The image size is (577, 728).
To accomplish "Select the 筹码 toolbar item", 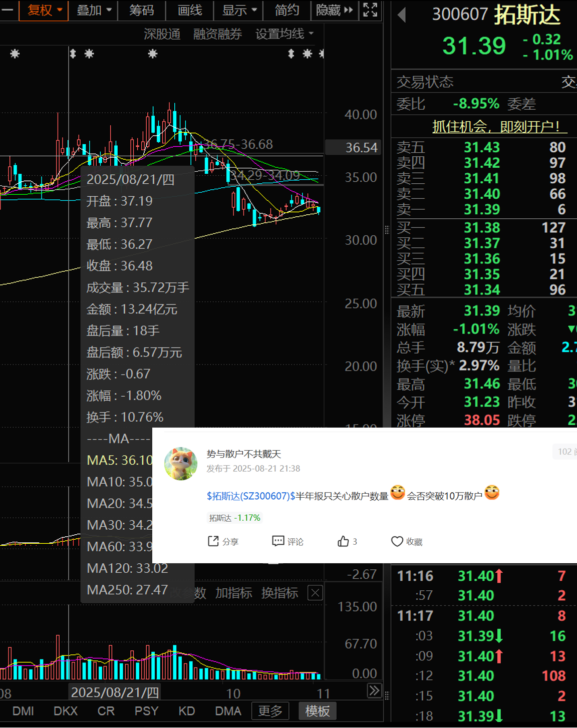I will 142,10.
